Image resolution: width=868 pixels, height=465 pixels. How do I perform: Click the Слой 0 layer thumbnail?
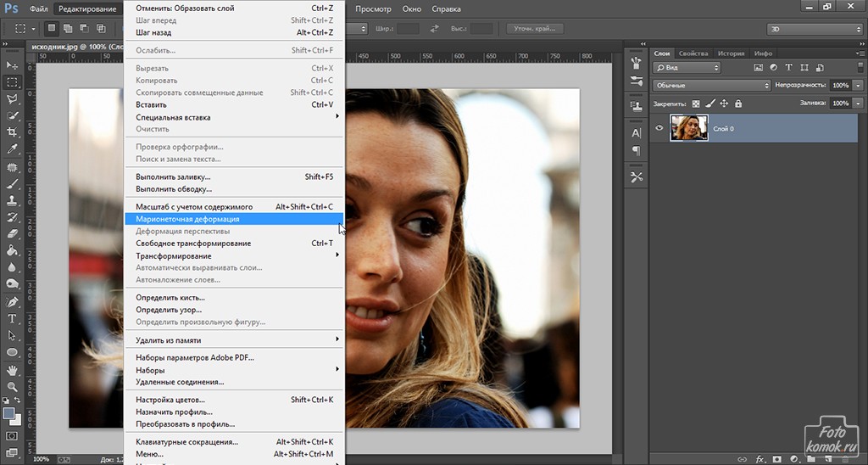(689, 128)
